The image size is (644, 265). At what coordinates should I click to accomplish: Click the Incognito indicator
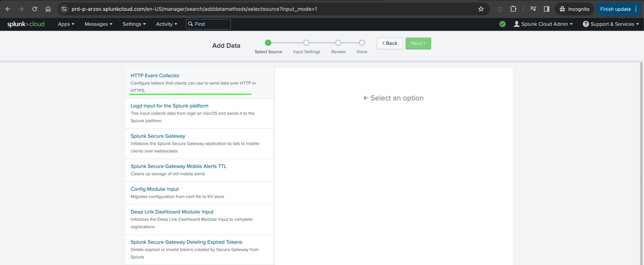coord(574,9)
